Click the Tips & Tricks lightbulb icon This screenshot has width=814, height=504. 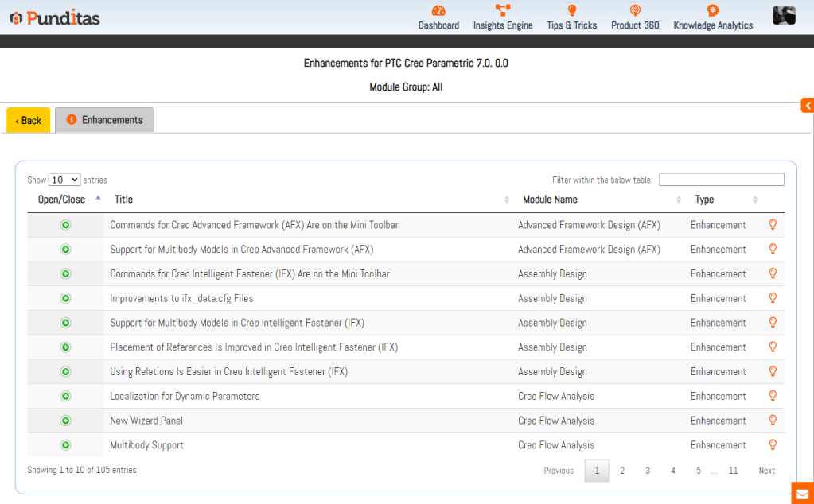[571, 11]
